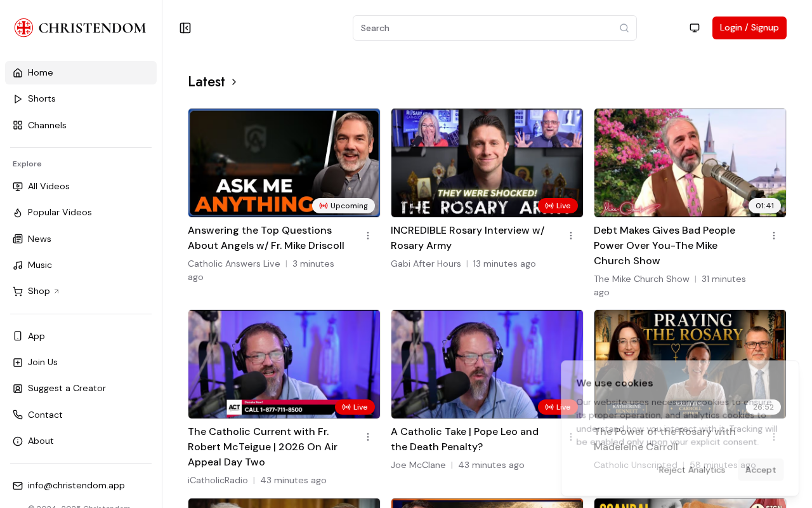Click the Shorts play triangle icon
Viewport: 812px width, 508px height.
[x=18, y=99]
